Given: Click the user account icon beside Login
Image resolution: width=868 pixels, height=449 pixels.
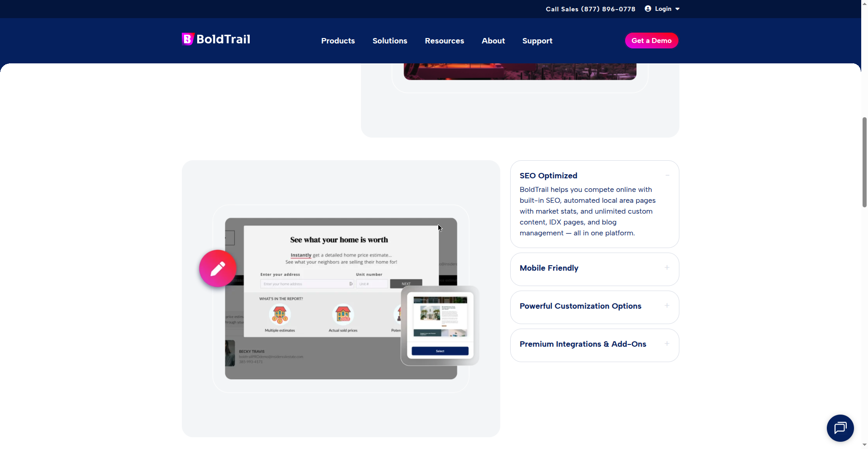Looking at the screenshot, I should tap(648, 9).
